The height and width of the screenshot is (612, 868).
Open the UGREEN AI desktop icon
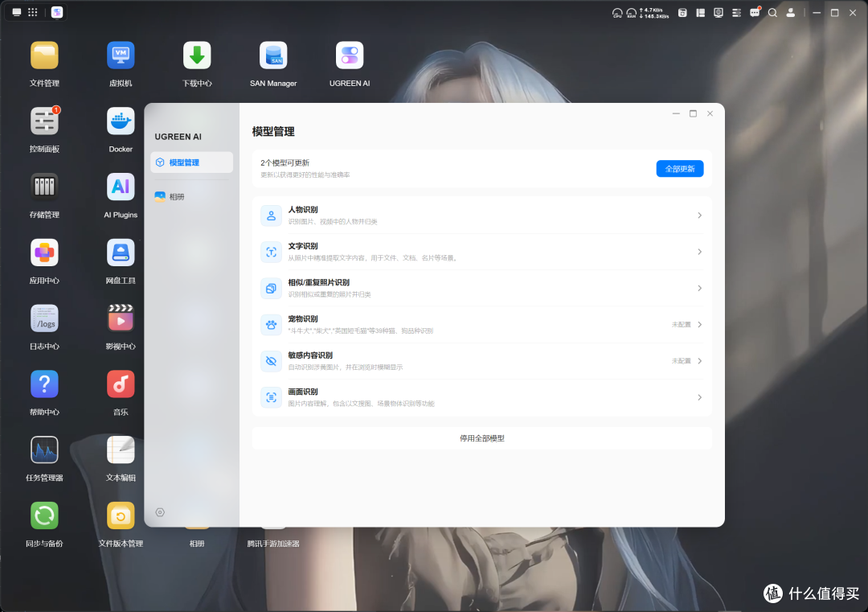pos(350,55)
